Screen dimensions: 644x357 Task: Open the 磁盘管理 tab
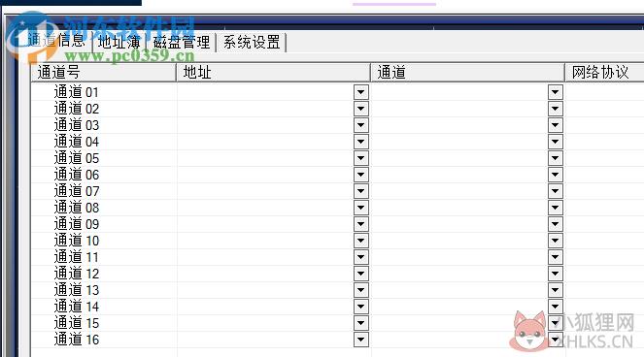(x=181, y=43)
